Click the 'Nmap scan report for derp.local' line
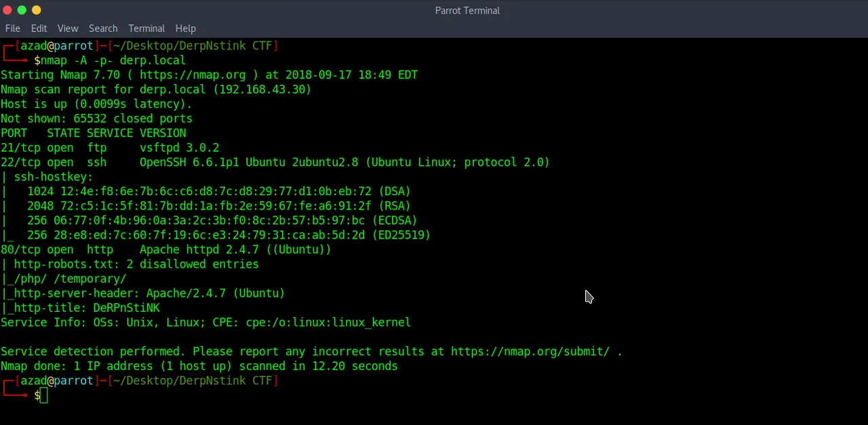This screenshot has width=868, height=425. tap(156, 89)
